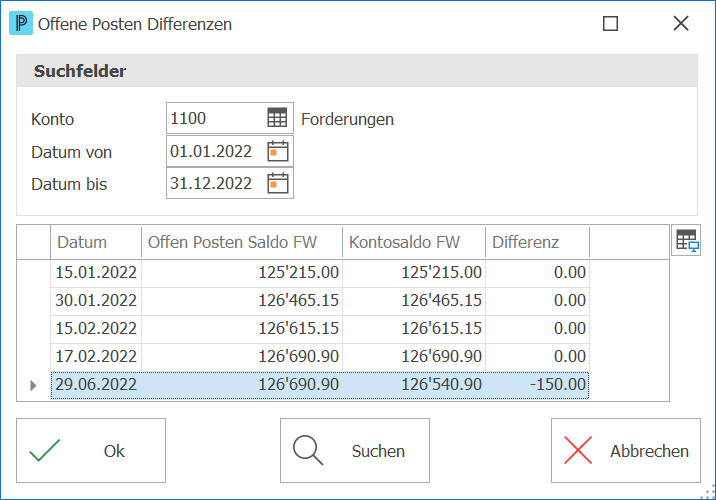716x500 pixels.
Task: Click the row indicator arrow for 29.06.2022
Action: tap(33, 385)
